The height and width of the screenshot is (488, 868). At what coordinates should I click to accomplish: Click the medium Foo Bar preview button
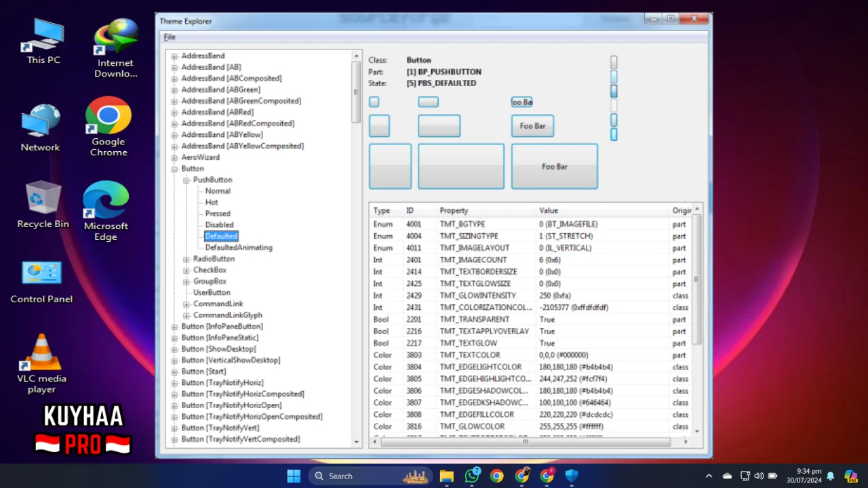pos(532,126)
